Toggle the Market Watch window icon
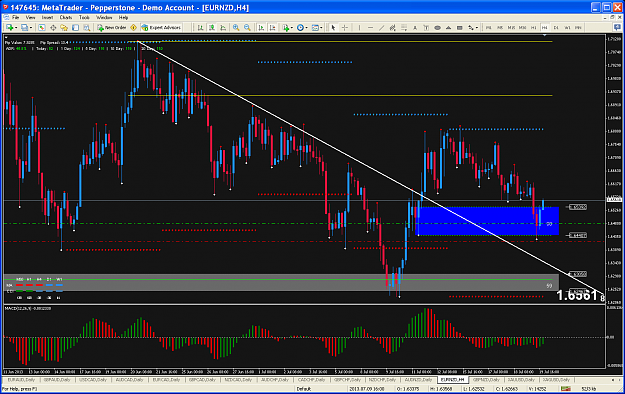Viewport: 625px width, 394px height. pos(41,28)
